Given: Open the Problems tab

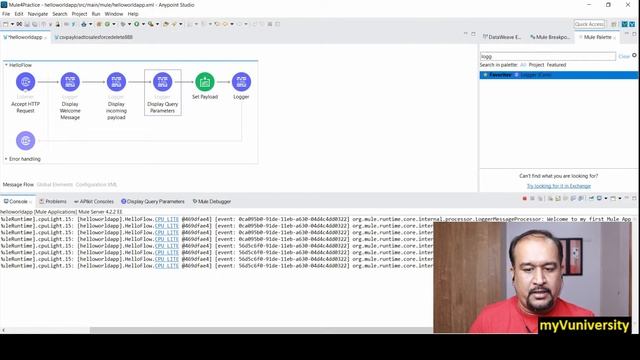Looking at the screenshot, I should 53,202.
